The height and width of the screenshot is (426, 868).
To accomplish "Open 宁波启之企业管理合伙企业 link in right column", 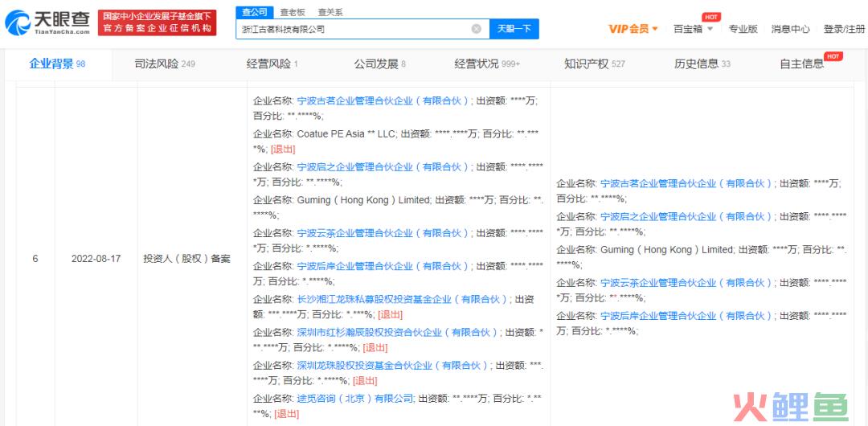I will click(x=686, y=216).
